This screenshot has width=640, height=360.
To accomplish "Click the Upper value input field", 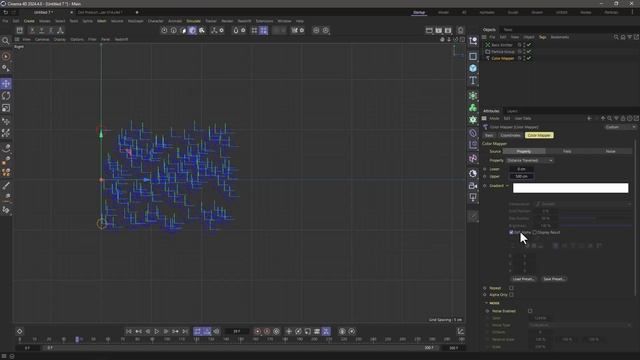I will coord(522,176).
